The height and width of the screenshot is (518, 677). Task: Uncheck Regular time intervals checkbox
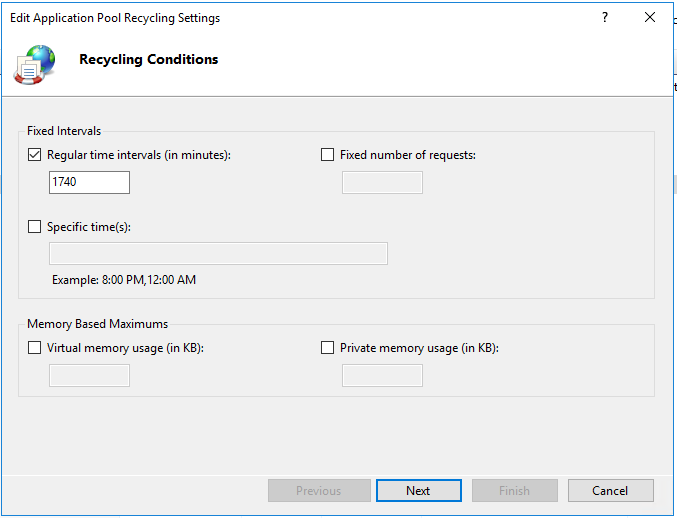click(x=35, y=155)
